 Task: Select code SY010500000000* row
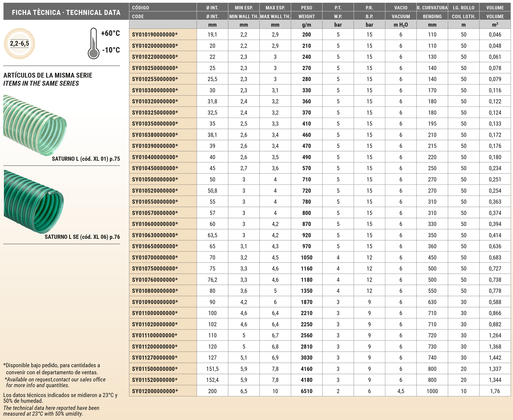(155, 180)
